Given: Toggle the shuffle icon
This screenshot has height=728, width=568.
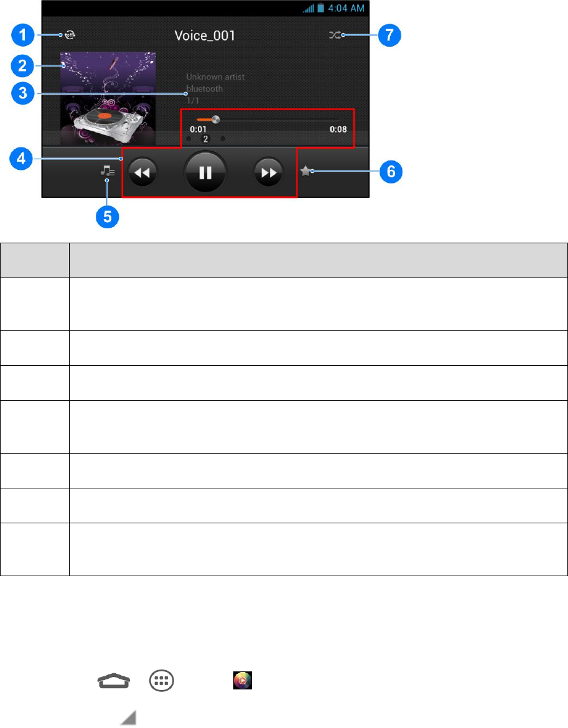Looking at the screenshot, I should click(335, 35).
